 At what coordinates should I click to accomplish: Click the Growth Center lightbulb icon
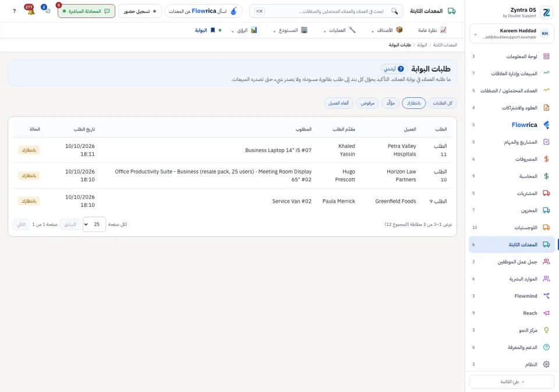point(546,330)
